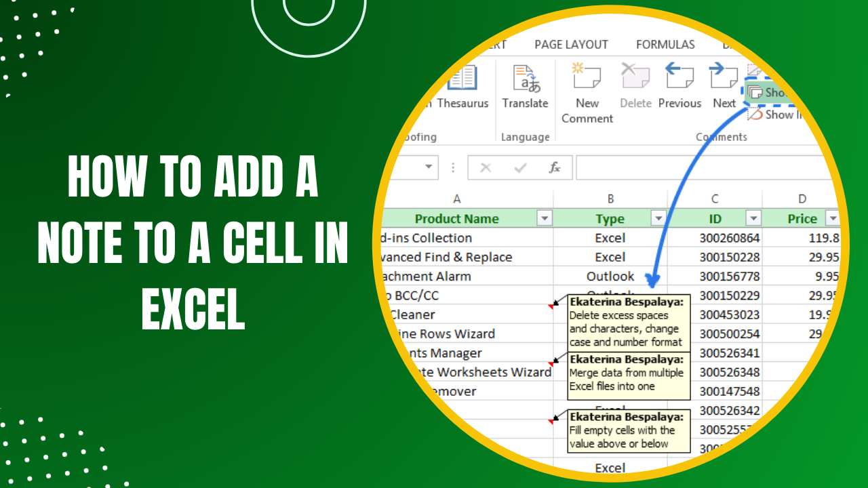Viewport: 868px width, 488px height.
Task: Go to Next comment
Action: pos(724,87)
